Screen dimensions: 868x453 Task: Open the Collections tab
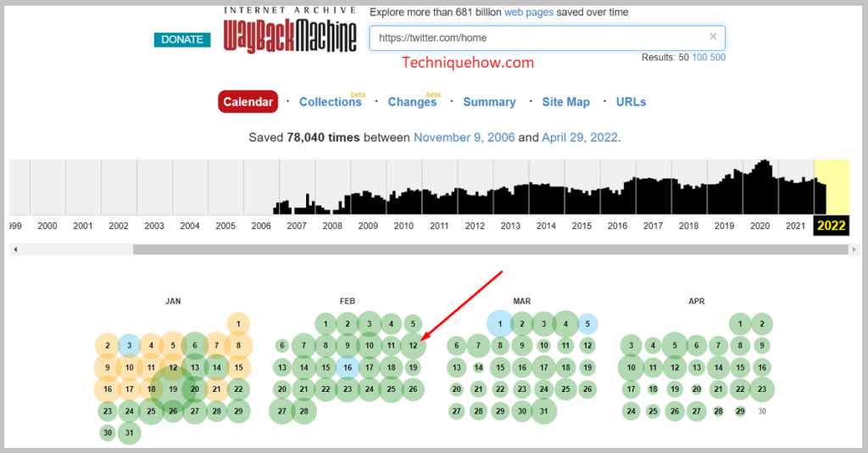coord(331,102)
